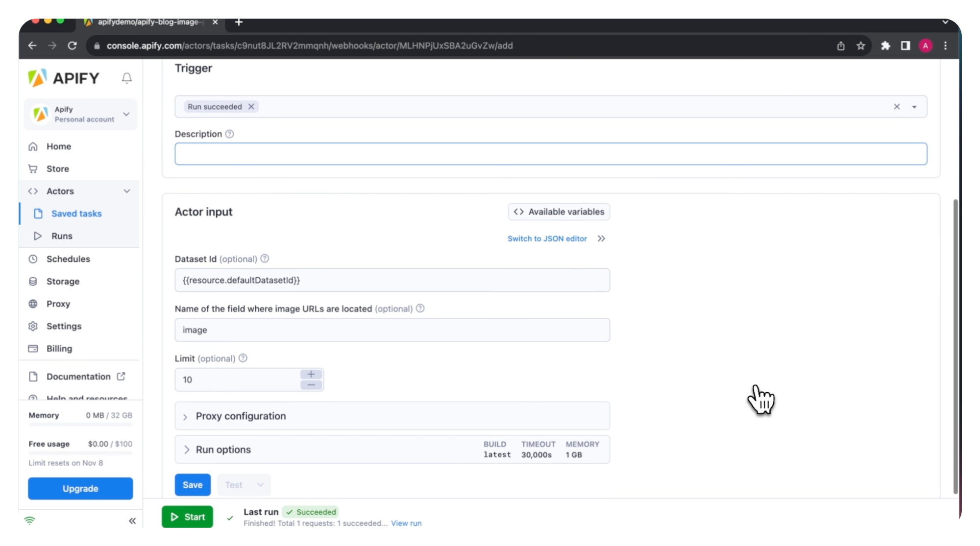Bookmark page with star icon
The width and height of the screenshot is (980, 546).
860,46
